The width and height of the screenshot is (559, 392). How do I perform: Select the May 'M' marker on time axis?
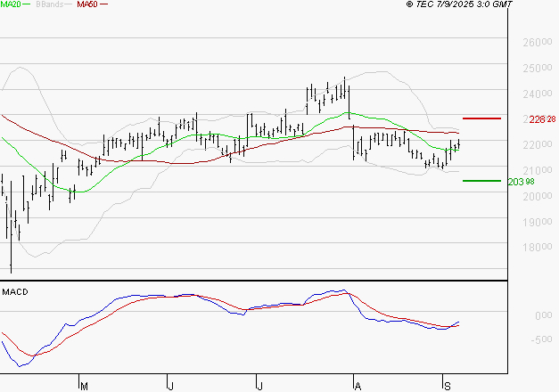[84, 387]
